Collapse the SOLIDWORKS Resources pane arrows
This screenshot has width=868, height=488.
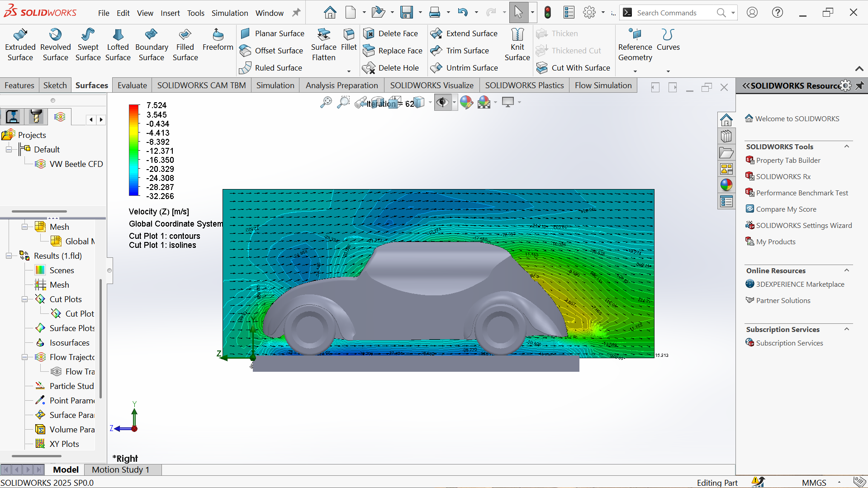pos(746,85)
